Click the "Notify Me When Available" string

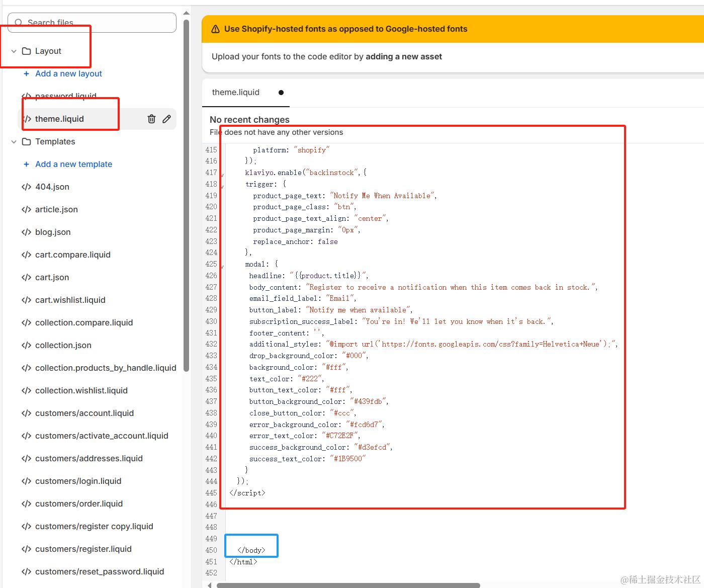click(x=382, y=196)
